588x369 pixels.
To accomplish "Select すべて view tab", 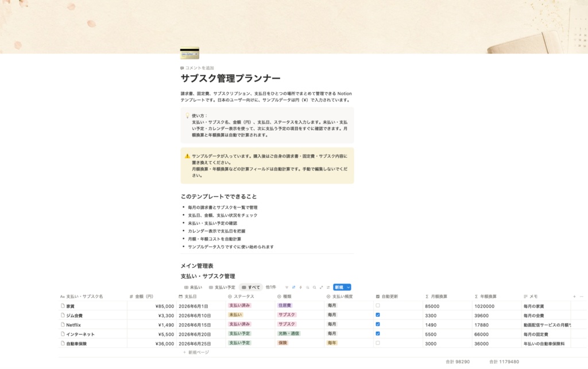I will tap(251, 288).
